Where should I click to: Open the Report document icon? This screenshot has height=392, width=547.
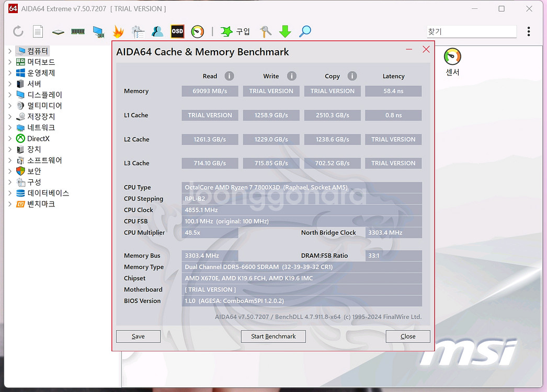(x=38, y=31)
